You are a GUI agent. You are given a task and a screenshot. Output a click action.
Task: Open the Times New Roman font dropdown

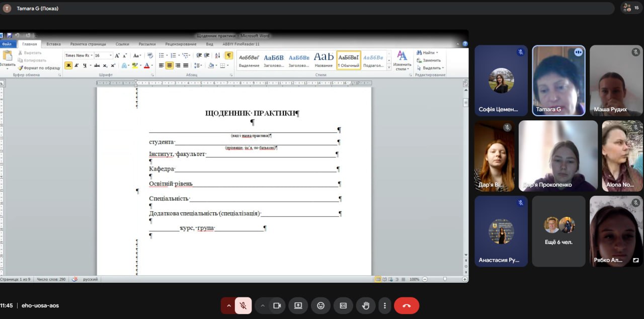click(91, 55)
